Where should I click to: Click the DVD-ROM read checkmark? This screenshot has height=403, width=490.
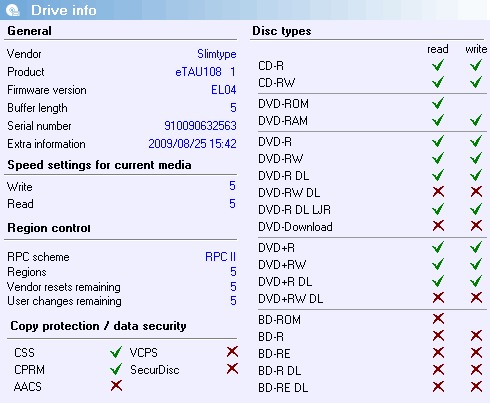tap(438, 103)
